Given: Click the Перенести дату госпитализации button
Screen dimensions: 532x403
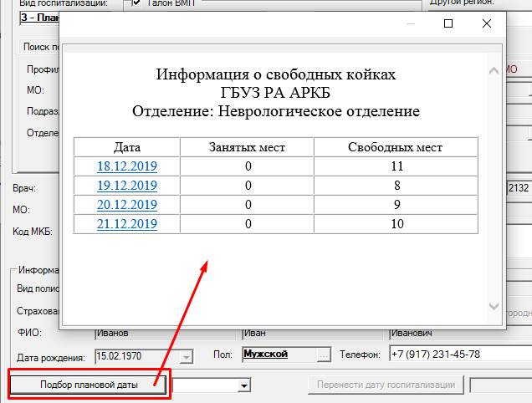Looking at the screenshot, I should (386, 385).
